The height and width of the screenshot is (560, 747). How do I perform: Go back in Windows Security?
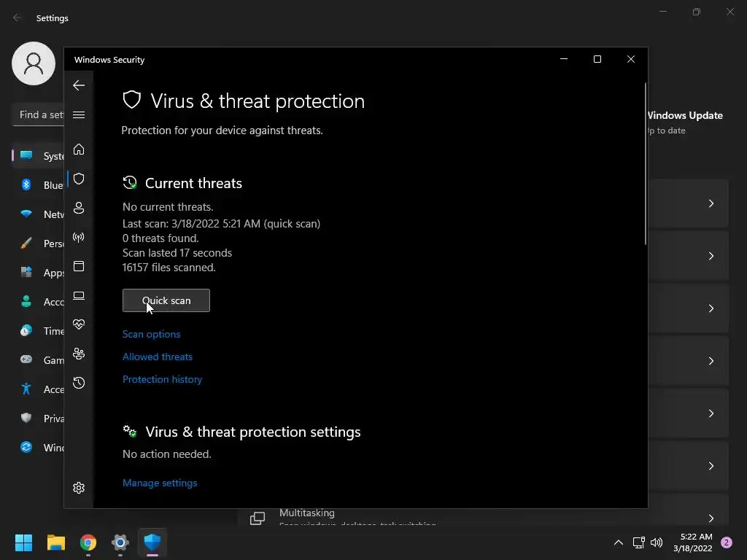point(79,85)
